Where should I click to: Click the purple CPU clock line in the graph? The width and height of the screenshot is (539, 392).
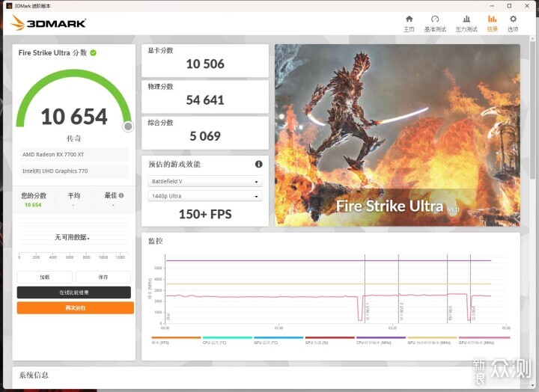(329, 260)
